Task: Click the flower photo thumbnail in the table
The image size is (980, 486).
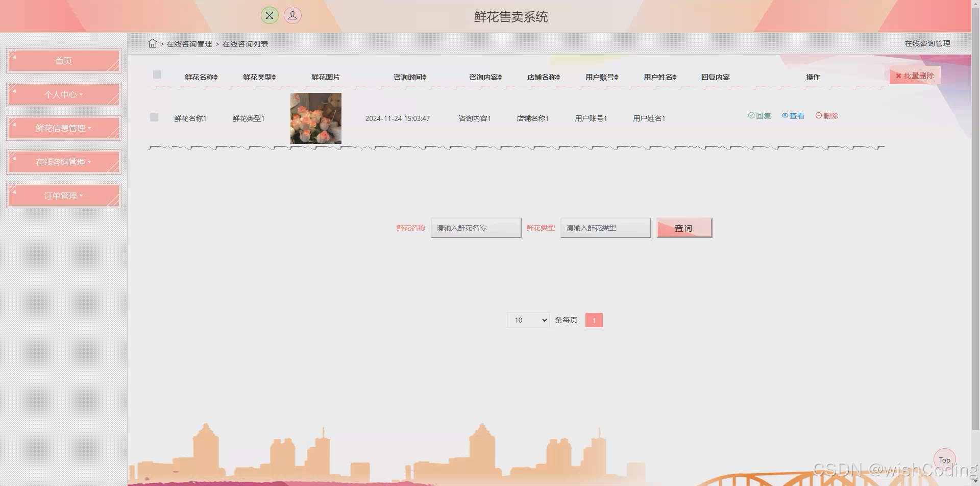Action: 315,118
